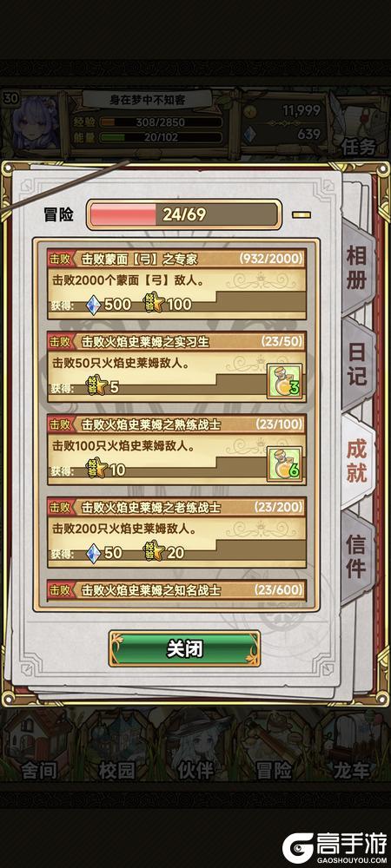The width and height of the screenshot is (391, 868).
Task: Tap the potion reward icon showing 6
Action: pyautogui.click(x=285, y=464)
